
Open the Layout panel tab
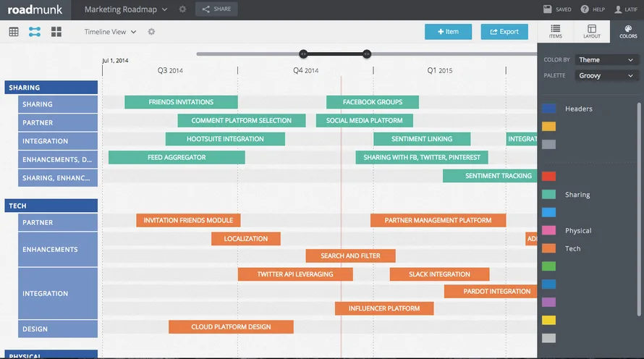[x=592, y=31]
